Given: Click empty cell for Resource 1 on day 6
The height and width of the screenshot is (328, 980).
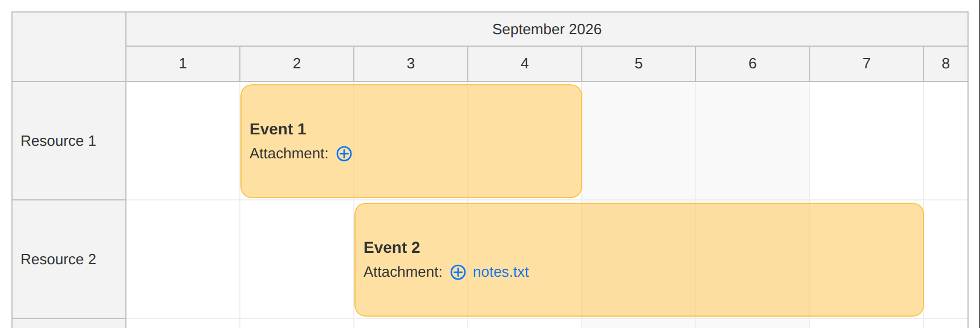Looking at the screenshot, I should click(x=753, y=141).
